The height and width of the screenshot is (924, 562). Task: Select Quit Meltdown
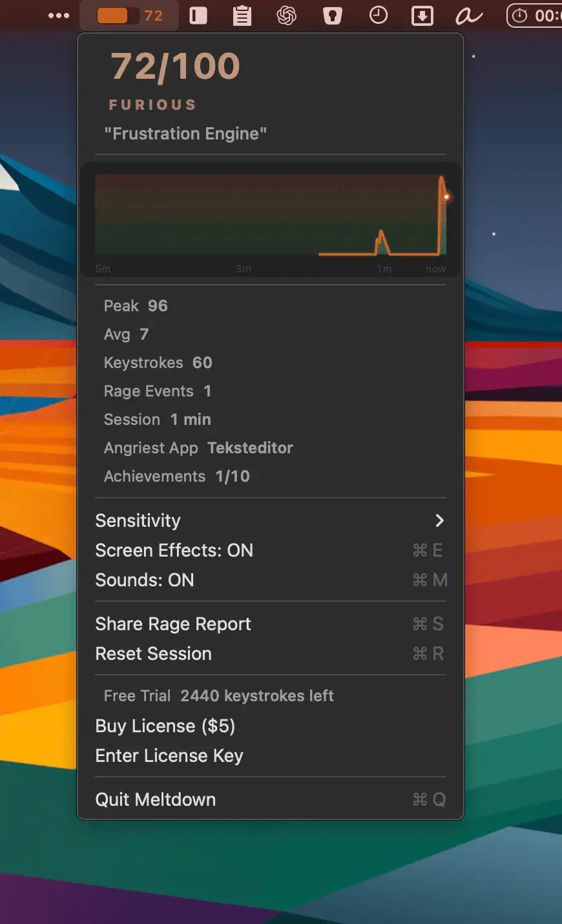pyautogui.click(x=156, y=799)
